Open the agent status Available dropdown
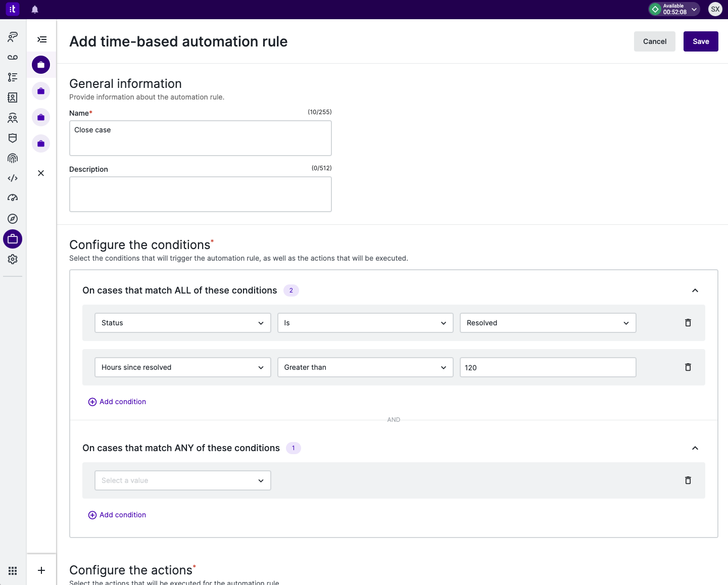The width and height of the screenshot is (728, 585). [x=695, y=9]
